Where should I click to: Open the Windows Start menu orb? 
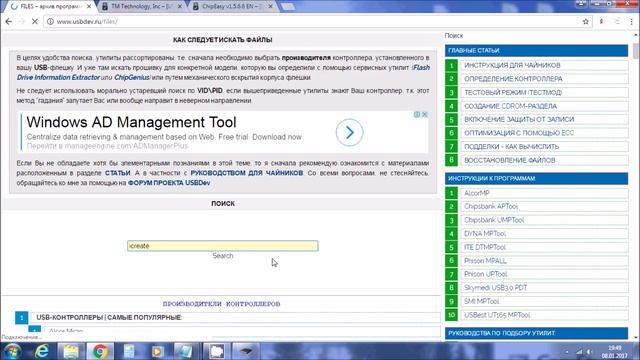point(13,351)
